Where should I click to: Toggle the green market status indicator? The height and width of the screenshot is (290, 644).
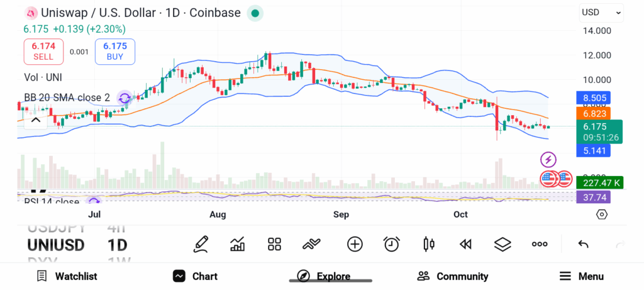pyautogui.click(x=254, y=13)
